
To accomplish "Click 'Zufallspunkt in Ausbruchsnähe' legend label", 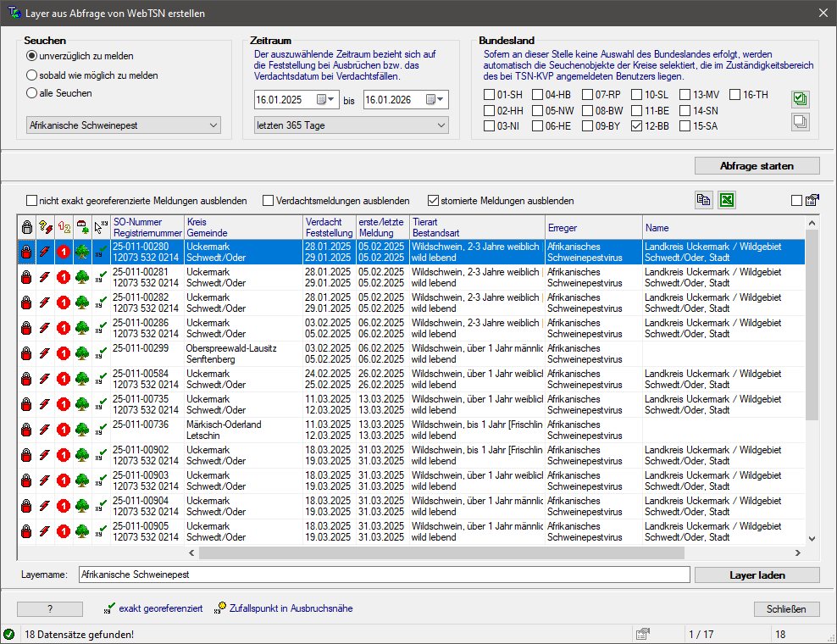I will pyautogui.click(x=291, y=608).
